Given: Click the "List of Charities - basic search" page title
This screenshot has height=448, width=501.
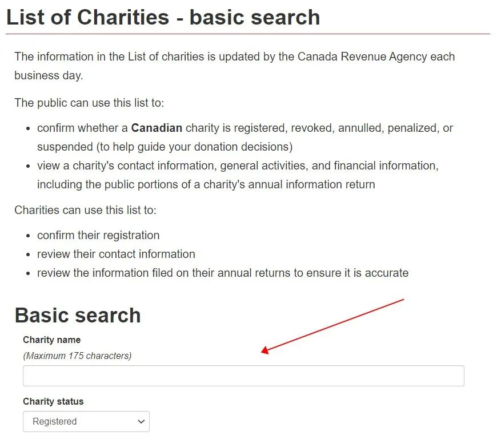Looking at the screenshot, I should click(x=163, y=17).
